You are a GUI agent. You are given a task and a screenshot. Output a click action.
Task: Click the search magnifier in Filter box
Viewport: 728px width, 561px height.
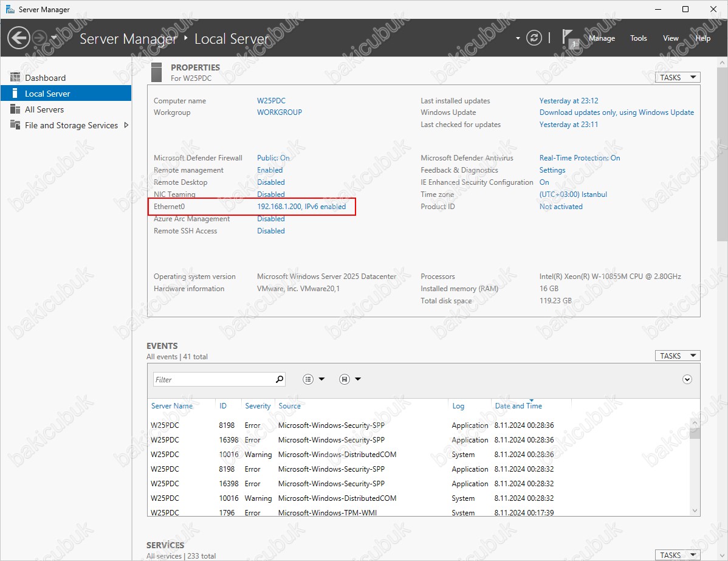click(280, 379)
